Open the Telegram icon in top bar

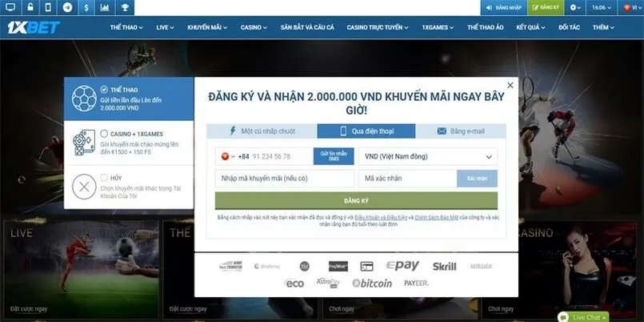[67, 7]
